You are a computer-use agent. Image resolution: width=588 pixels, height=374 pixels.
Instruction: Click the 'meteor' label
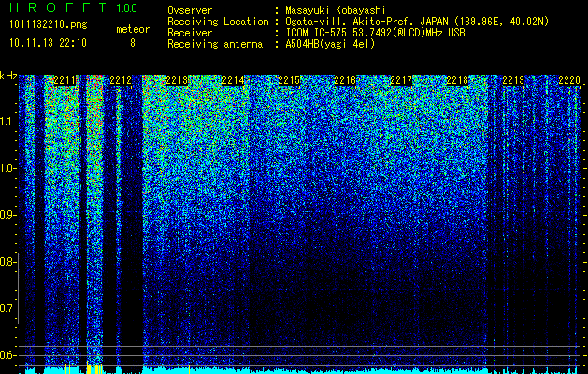click(133, 29)
